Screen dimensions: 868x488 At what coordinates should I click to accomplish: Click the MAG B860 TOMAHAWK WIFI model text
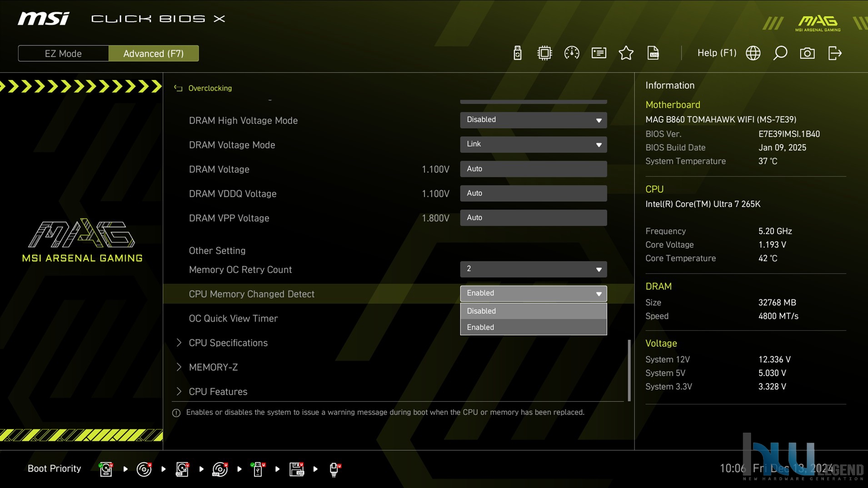(721, 120)
